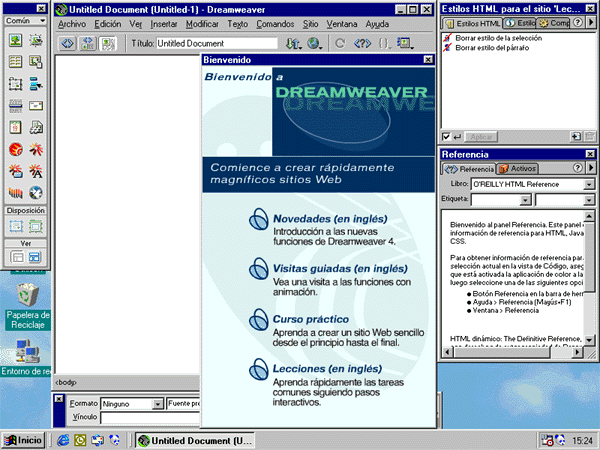The height and width of the screenshot is (450, 600).
Task: Select Borrar estilo de la selección
Action: 498,38
